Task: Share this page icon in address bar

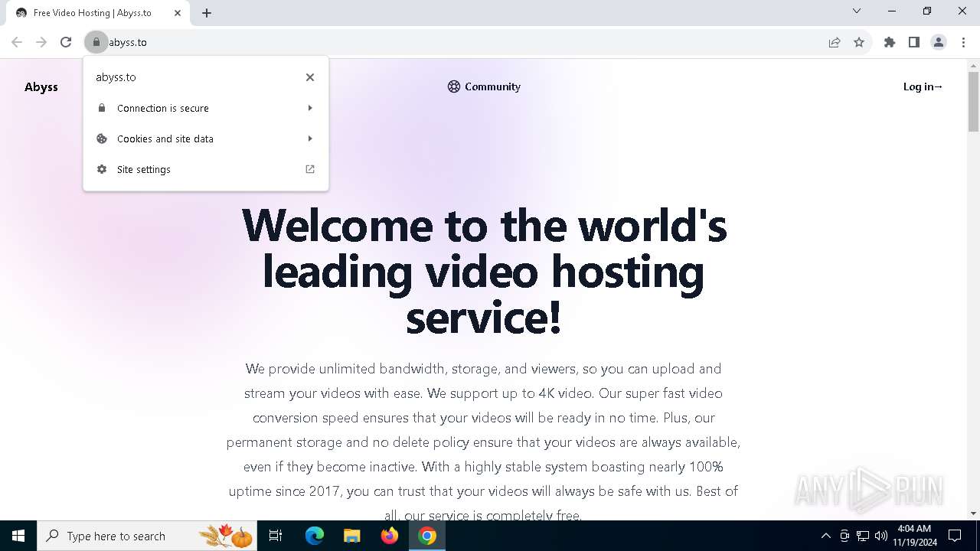Action: pyautogui.click(x=835, y=42)
